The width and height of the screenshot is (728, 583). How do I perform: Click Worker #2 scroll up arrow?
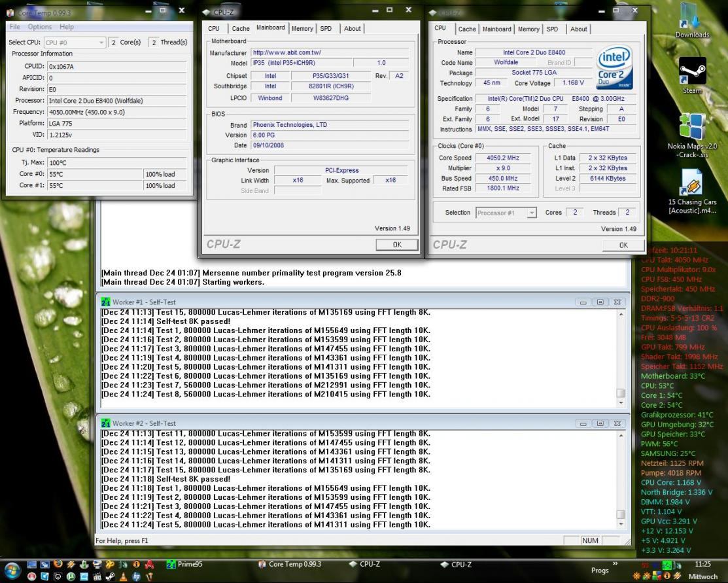tap(621, 436)
